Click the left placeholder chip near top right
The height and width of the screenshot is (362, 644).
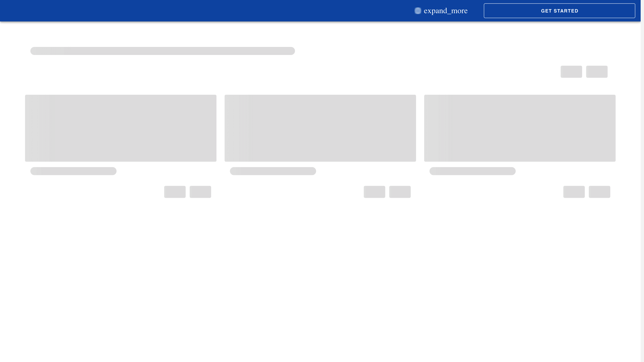click(571, 72)
